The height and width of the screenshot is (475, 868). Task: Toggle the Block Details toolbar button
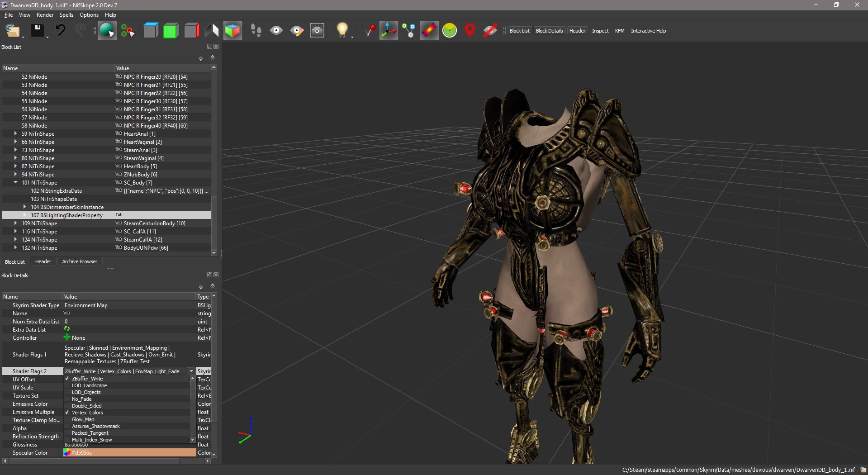549,31
